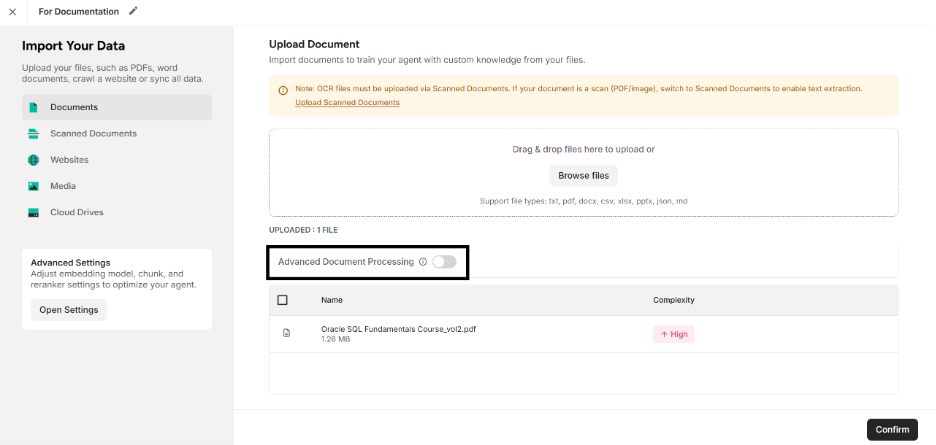The height and width of the screenshot is (445, 936).
Task: Check the select-all checkbox in table header
Action: click(x=282, y=300)
